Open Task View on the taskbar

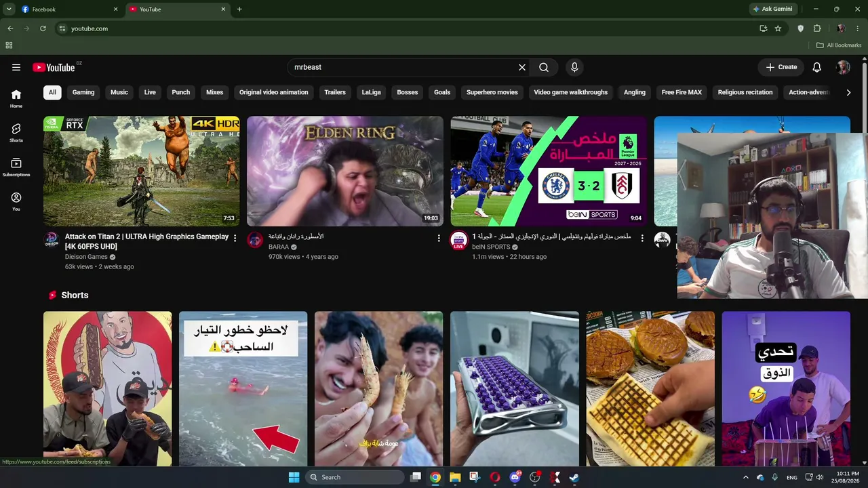coord(416,477)
